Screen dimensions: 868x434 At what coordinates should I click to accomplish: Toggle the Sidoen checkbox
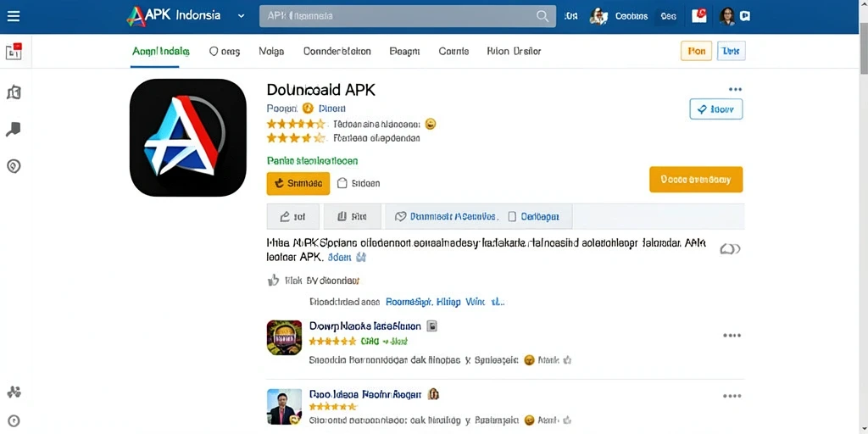pos(342,183)
